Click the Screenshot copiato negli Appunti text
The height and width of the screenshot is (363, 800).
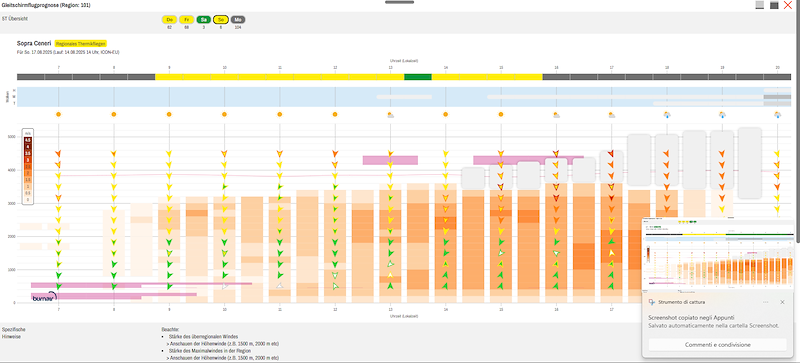coord(691,318)
